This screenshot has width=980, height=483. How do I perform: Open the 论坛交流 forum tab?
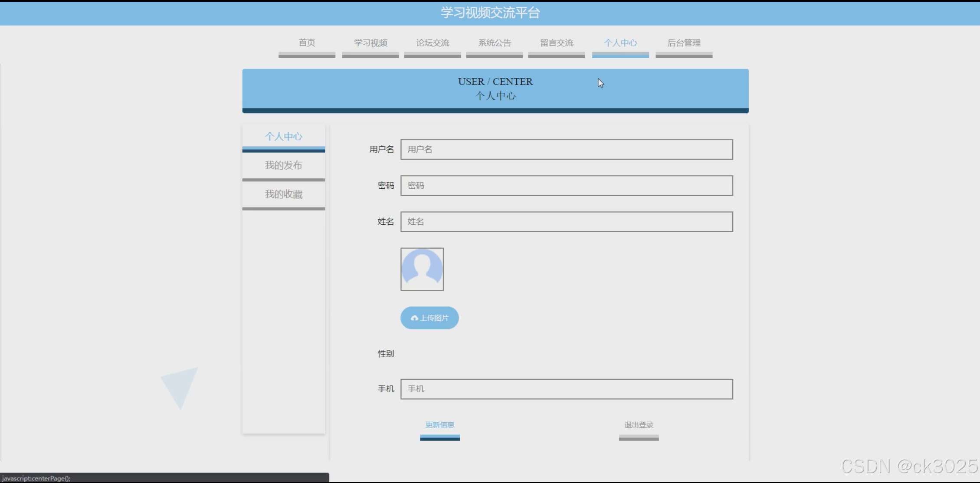click(432, 43)
